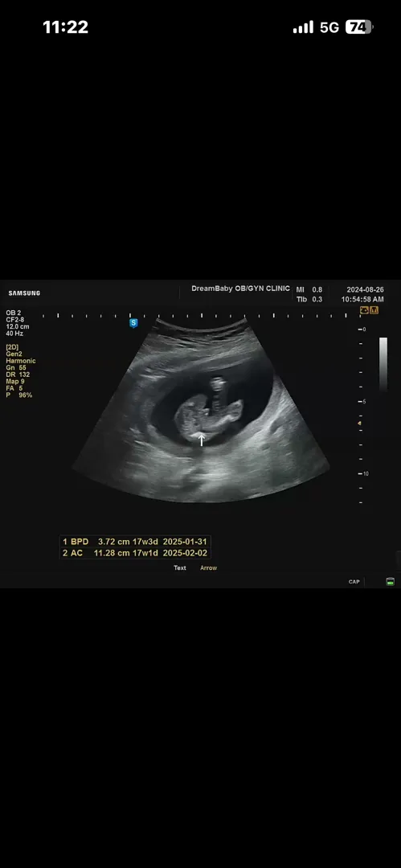Select the Arrow annotation option
This screenshot has width=401, height=868.
click(208, 568)
